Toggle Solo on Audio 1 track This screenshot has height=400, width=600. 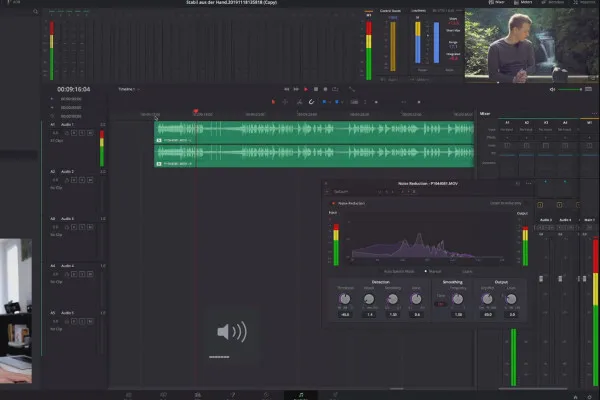coord(82,133)
